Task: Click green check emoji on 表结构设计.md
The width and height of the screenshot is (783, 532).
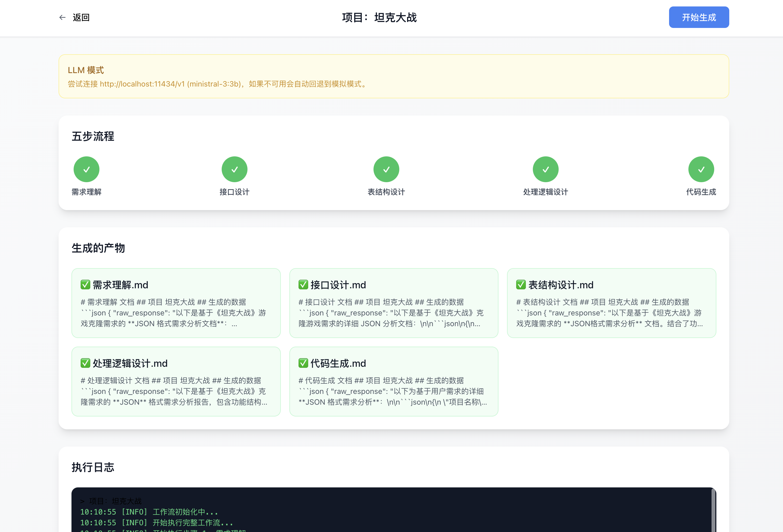Action: 521,285
